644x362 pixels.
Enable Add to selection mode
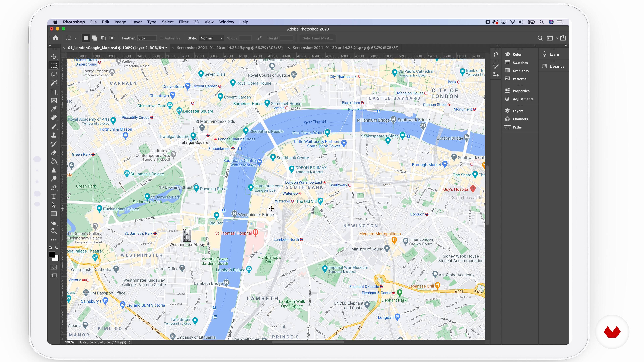point(94,38)
